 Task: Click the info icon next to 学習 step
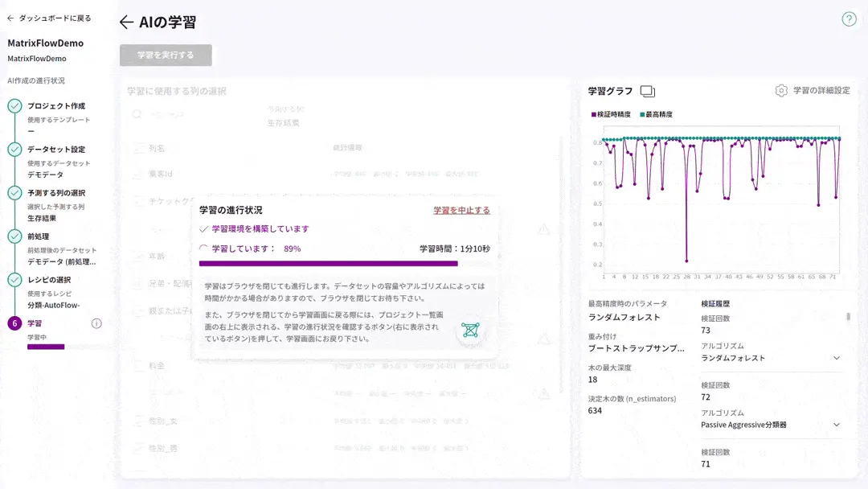click(x=96, y=323)
